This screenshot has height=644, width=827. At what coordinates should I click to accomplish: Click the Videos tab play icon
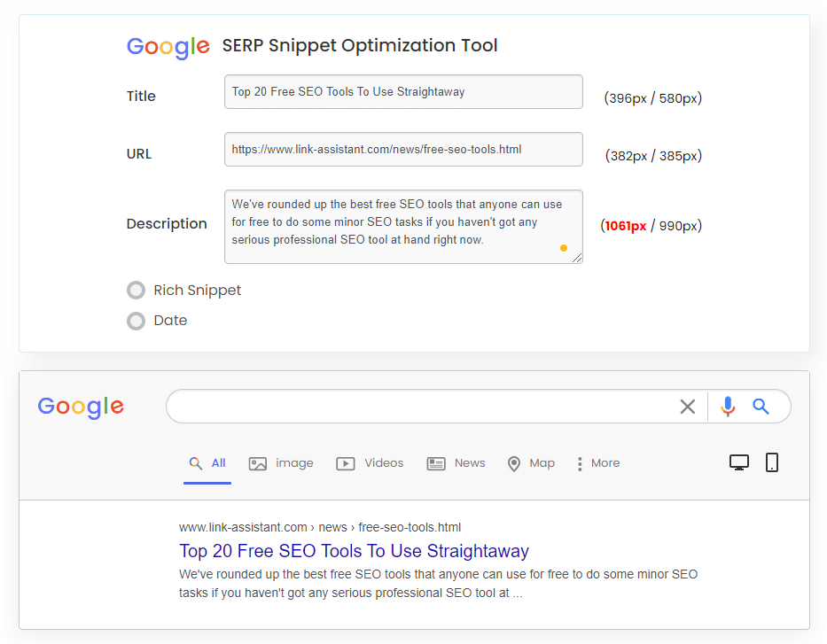click(346, 464)
